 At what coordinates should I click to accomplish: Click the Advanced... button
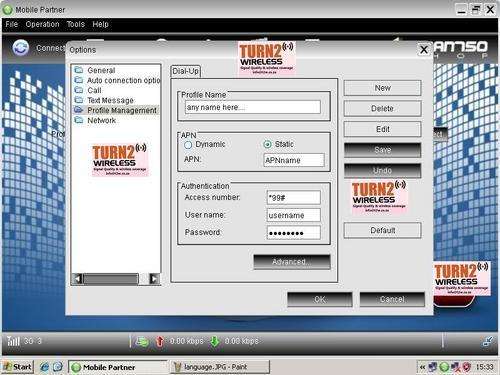coord(292,262)
